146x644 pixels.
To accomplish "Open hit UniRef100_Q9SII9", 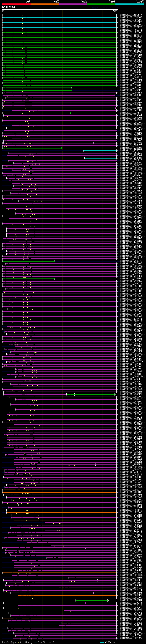I will (131, 45).
